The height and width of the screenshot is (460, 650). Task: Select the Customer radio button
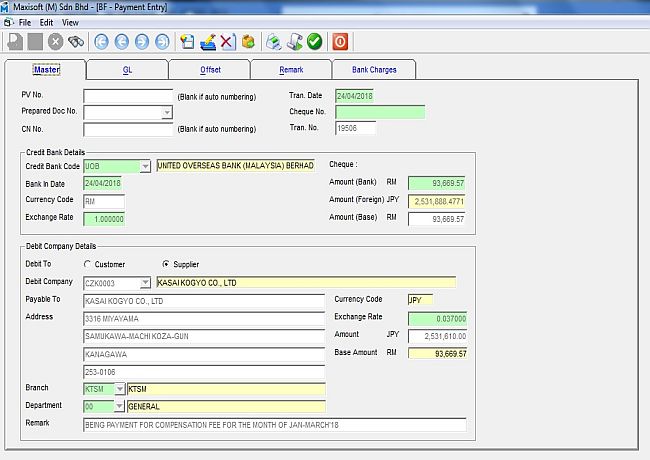[x=87, y=264]
